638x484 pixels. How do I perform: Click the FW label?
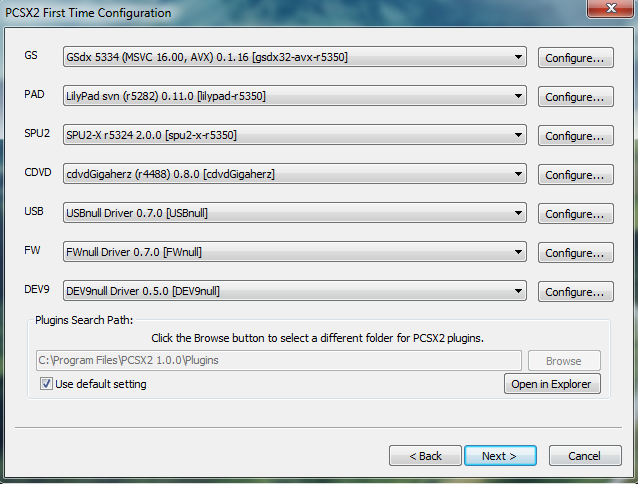click(32, 250)
